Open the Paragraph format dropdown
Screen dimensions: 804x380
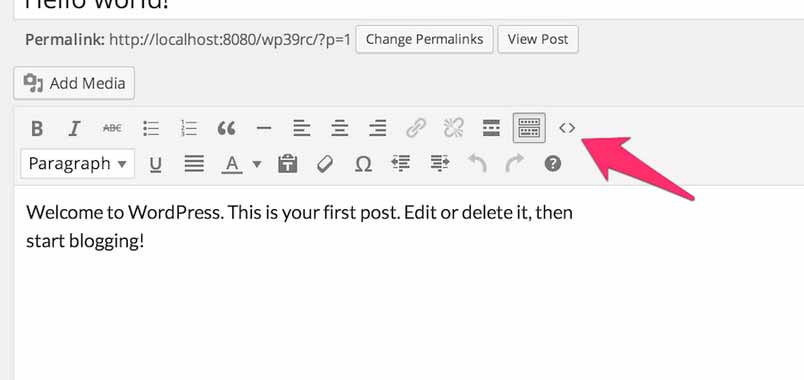pos(78,164)
